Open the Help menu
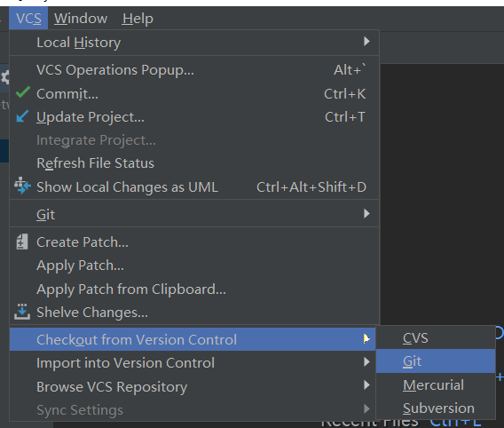The width and height of the screenshot is (504, 428). pyautogui.click(x=138, y=19)
